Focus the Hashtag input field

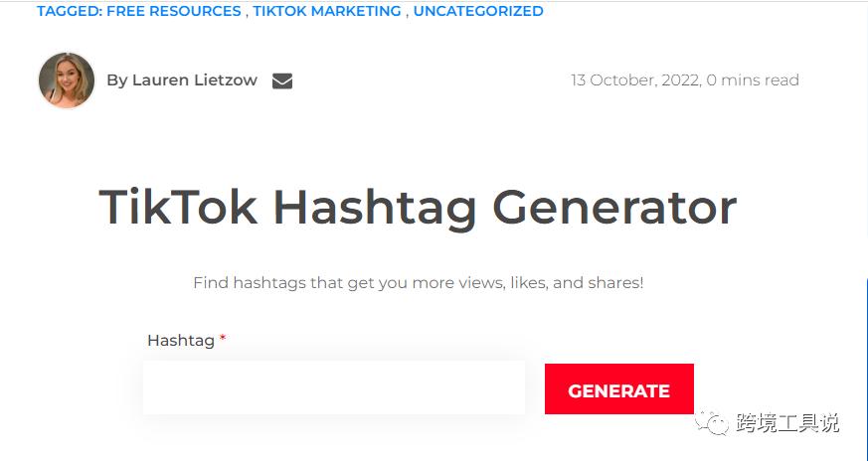point(334,387)
